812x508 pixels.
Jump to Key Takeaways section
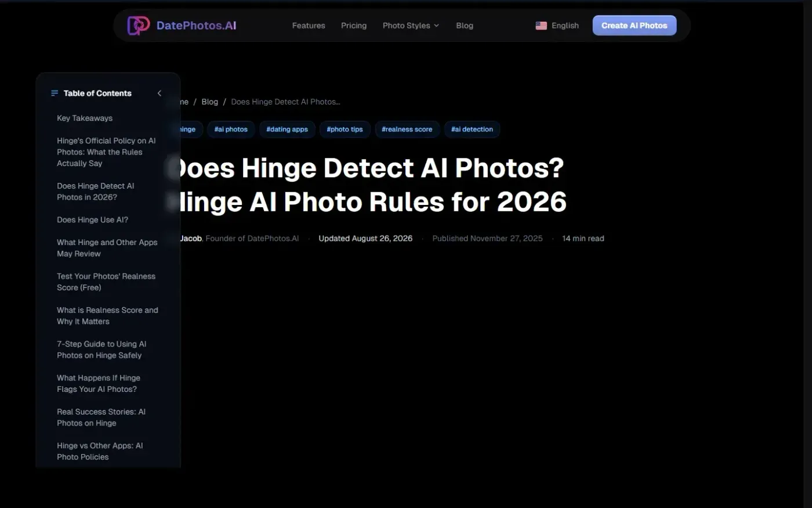85,118
